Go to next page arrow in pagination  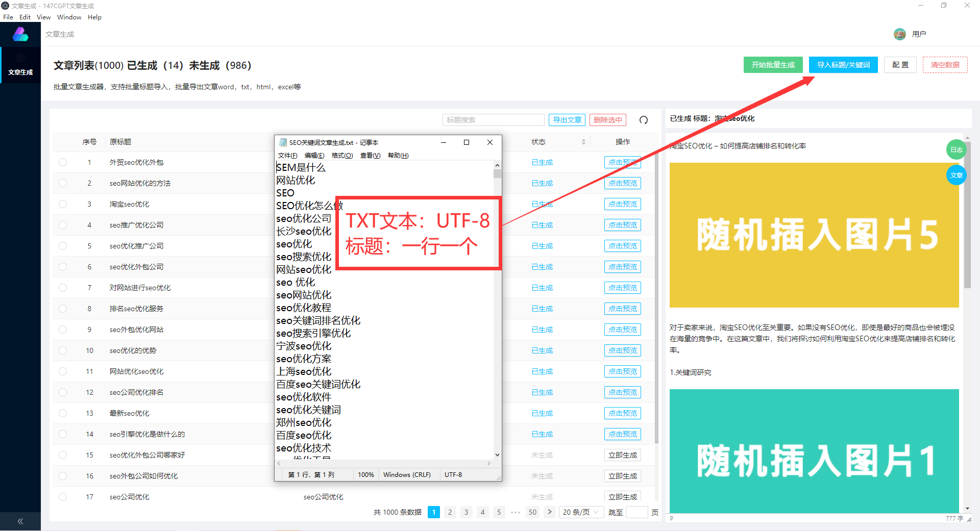(549, 512)
